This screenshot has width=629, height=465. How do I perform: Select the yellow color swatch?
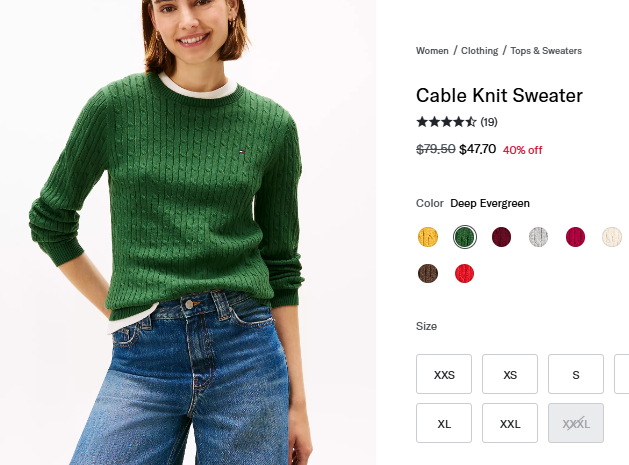pyautogui.click(x=428, y=237)
